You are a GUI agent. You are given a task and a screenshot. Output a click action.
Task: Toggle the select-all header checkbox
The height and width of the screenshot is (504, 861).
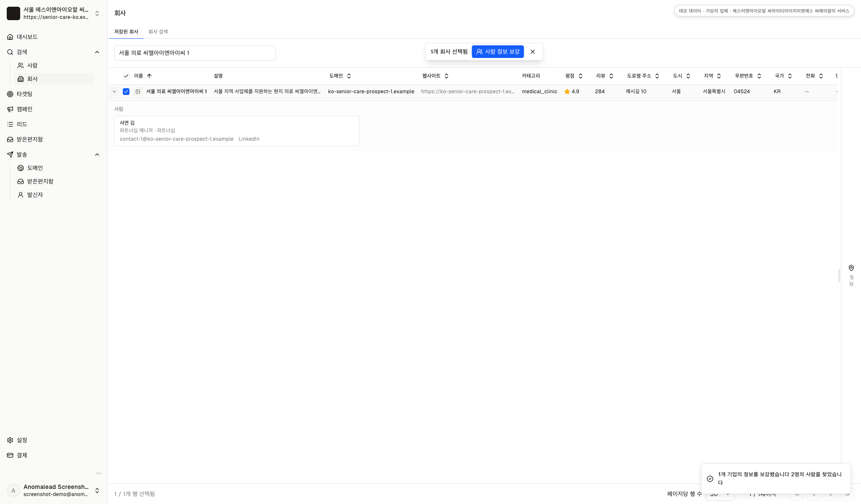click(x=126, y=76)
